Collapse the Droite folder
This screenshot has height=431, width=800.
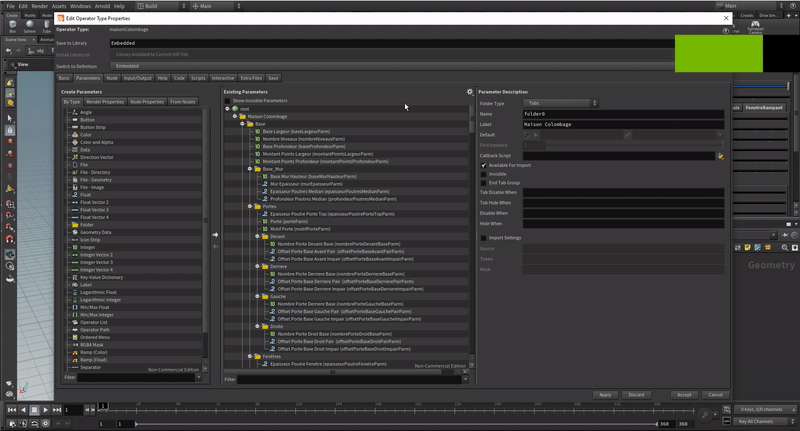(258, 326)
